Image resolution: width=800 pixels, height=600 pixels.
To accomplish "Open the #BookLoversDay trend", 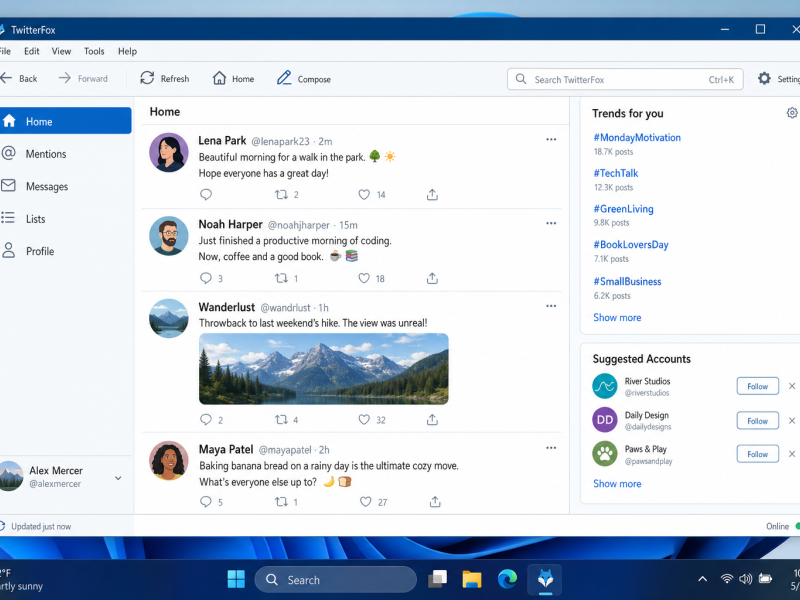I will [x=631, y=244].
